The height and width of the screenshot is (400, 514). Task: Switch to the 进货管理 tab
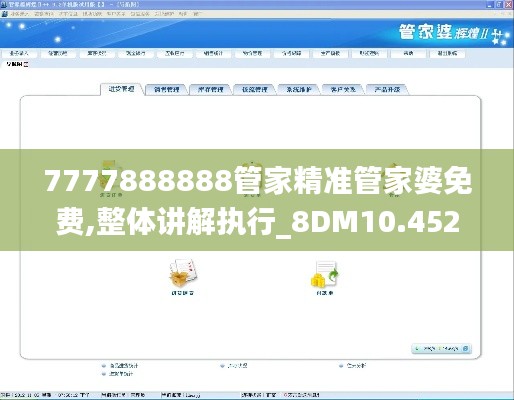122,89
